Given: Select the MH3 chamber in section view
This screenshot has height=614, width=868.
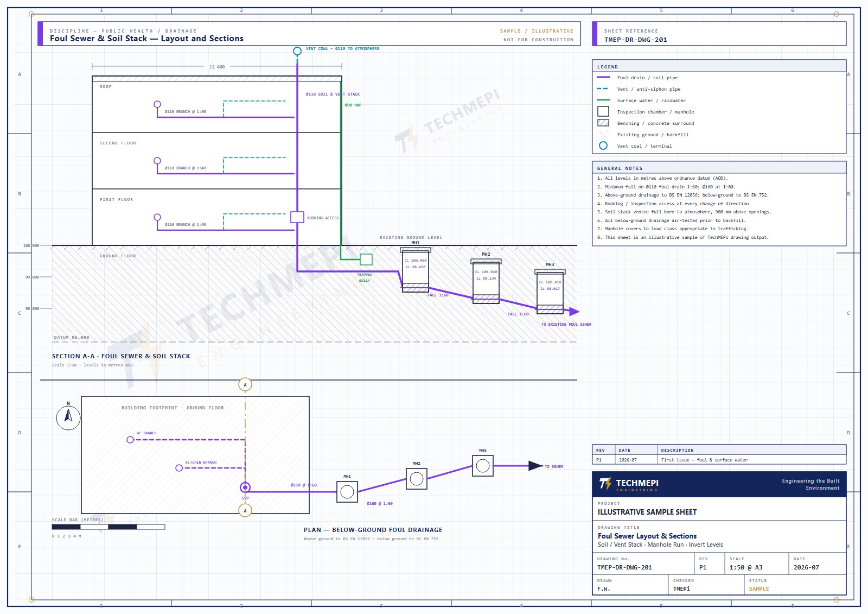Looking at the screenshot, I should (550, 292).
